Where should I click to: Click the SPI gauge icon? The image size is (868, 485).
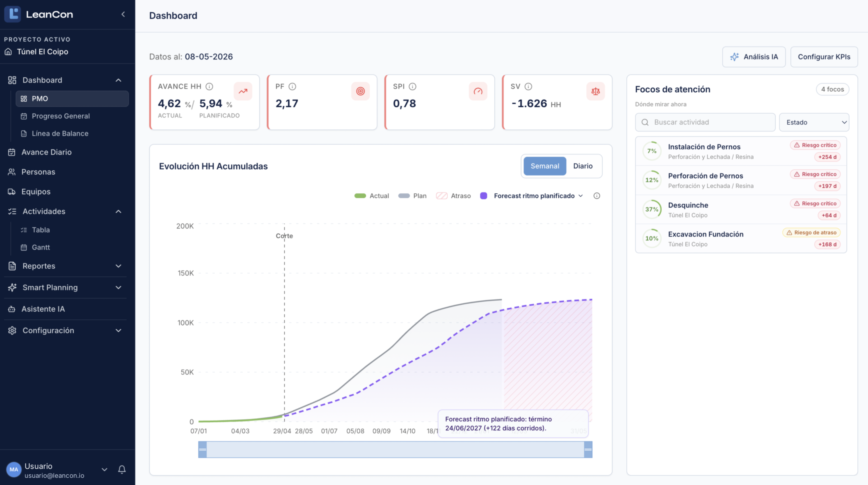coord(478,91)
